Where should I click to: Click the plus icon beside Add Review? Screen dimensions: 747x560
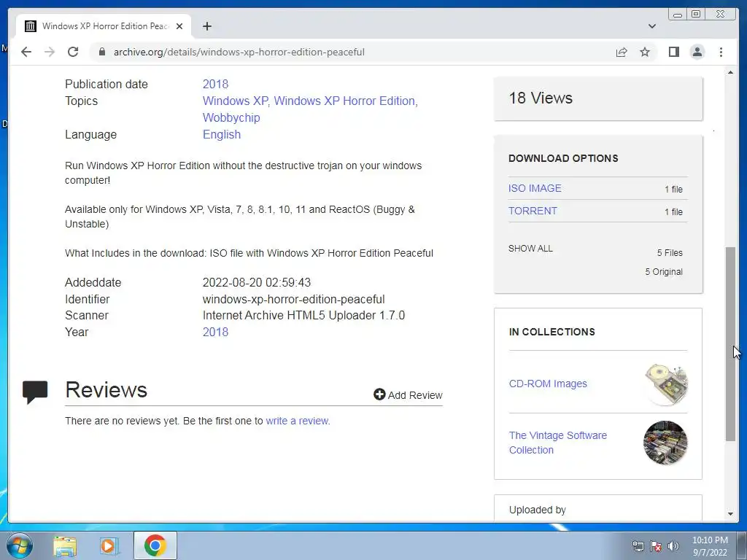(379, 394)
